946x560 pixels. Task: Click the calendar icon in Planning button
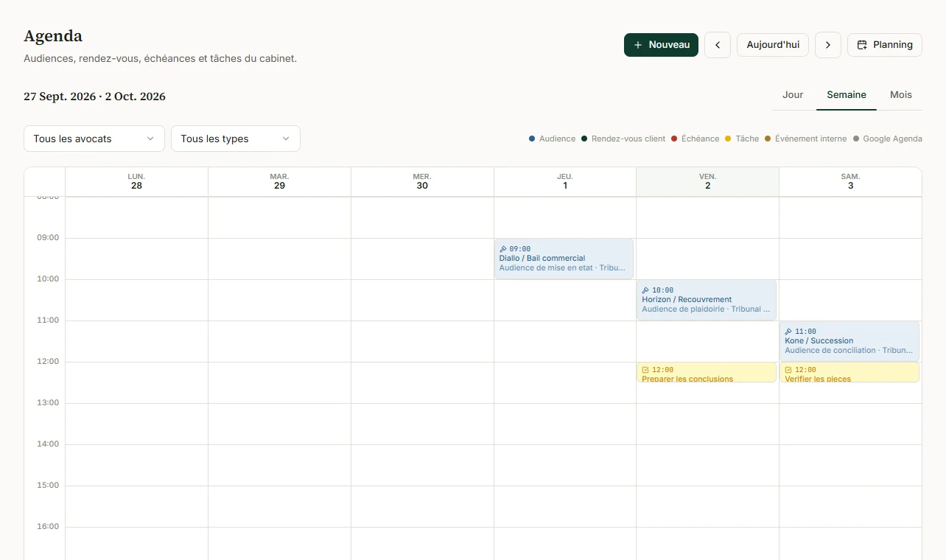862,45
